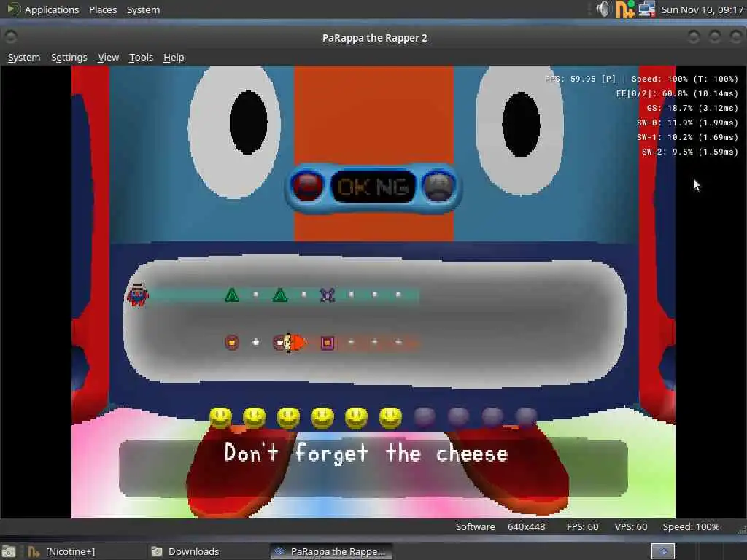Click the grey sad face rating button
The width and height of the screenshot is (747, 560).
click(x=438, y=187)
